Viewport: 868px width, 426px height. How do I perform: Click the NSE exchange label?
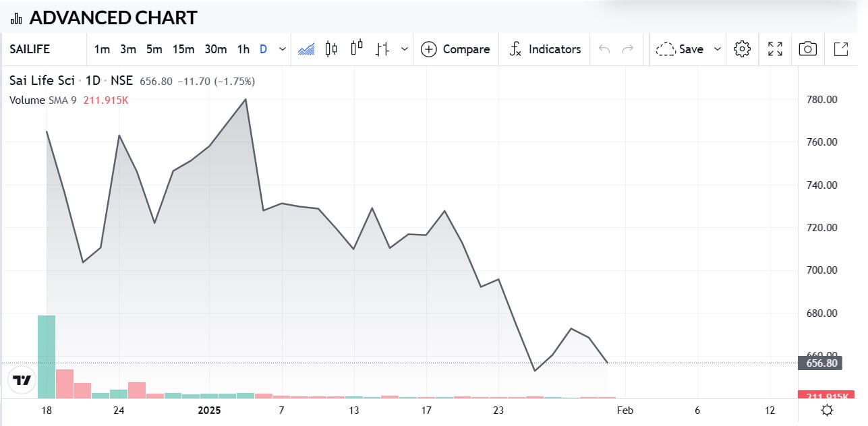pos(122,81)
